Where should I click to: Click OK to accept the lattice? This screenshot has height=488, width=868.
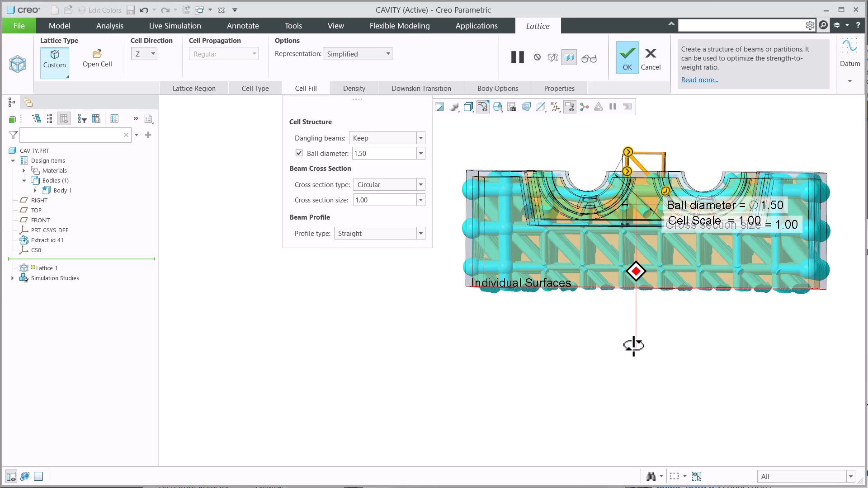(x=627, y=57)
